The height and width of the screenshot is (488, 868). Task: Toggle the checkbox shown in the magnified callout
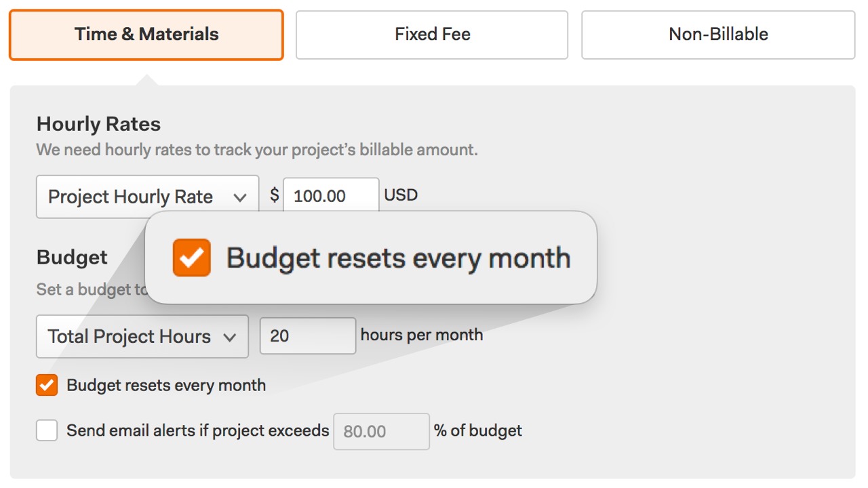(x=191, y=258)
